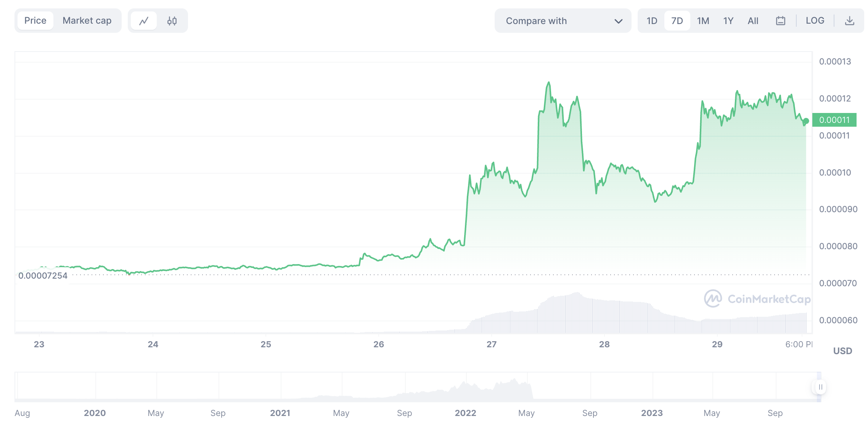
Task: Switch to candlestick chart icon
Action: click(172, 21)
